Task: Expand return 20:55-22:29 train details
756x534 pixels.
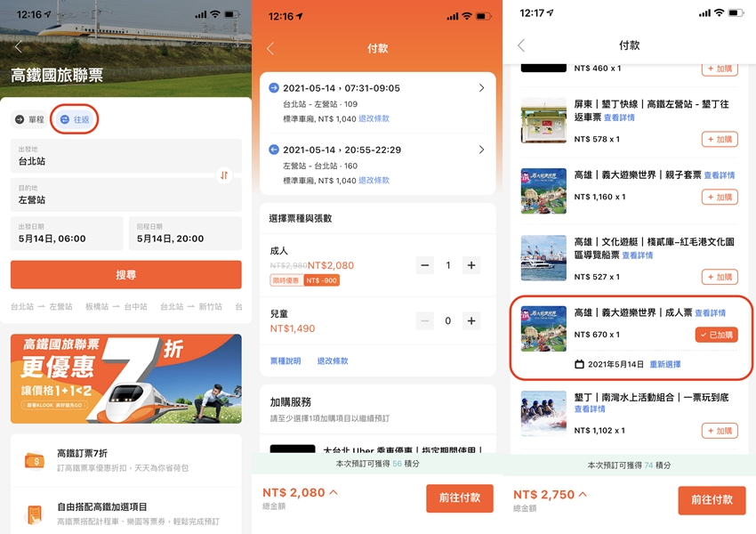Action: tap(481, 150)
